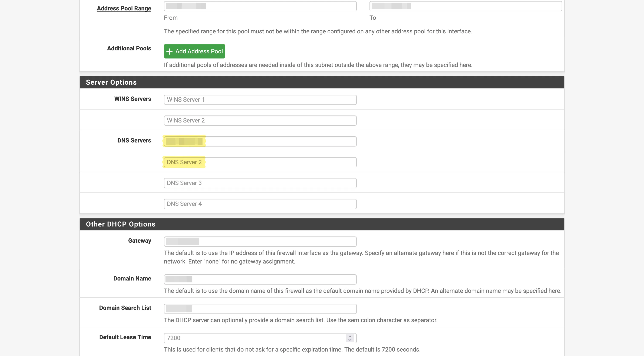Click the WINS Server 2 field

(260, 121)
